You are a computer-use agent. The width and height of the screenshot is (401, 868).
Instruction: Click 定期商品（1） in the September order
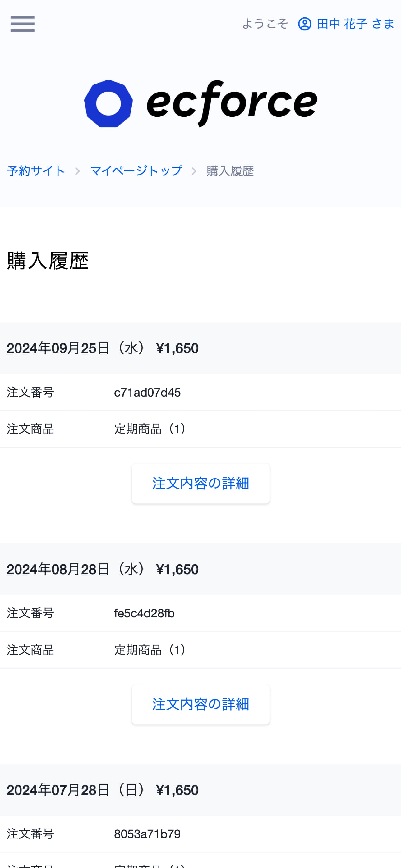point(150,429)
